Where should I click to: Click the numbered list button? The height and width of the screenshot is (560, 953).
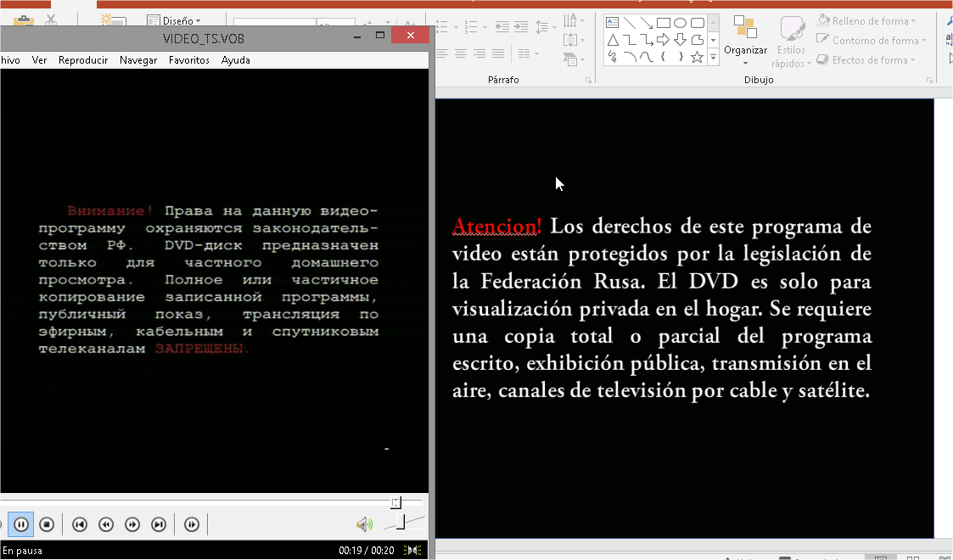click(471, 27)
